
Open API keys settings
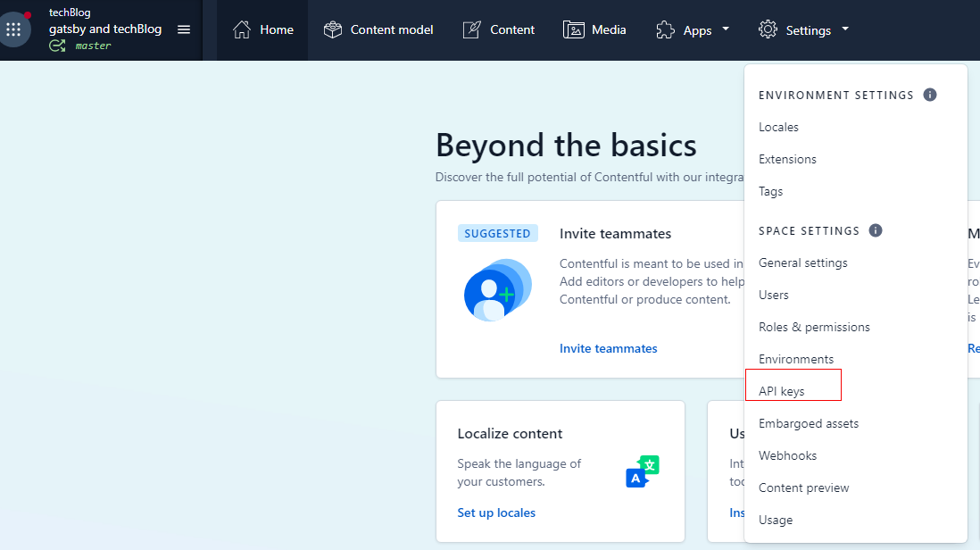(x=782, y=391)
